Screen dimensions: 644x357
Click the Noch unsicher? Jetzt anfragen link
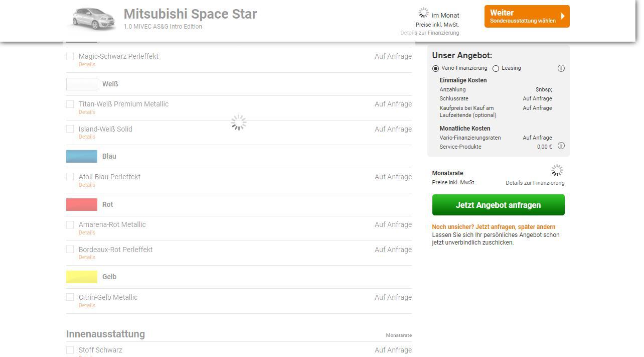tap(494, 227)
